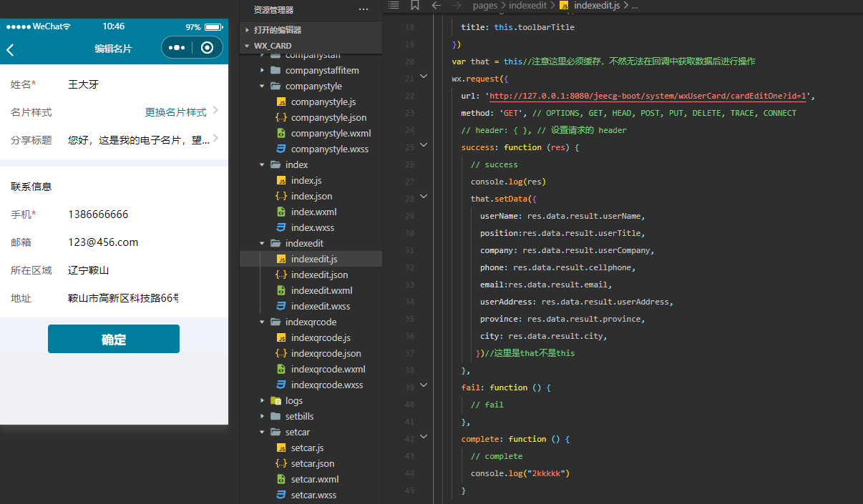Open the explorer panel more-actions ellipsis

click(364, 10)
